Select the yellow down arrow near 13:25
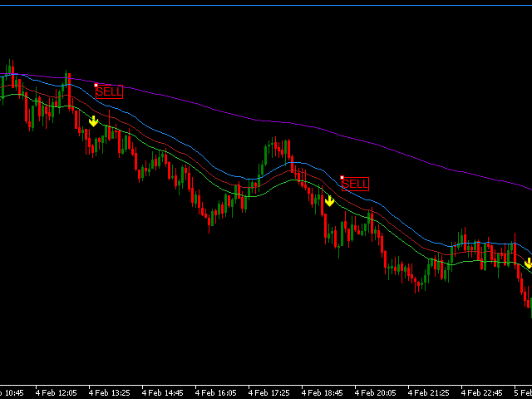Screen dimensions: 532x399 point(93,121)
